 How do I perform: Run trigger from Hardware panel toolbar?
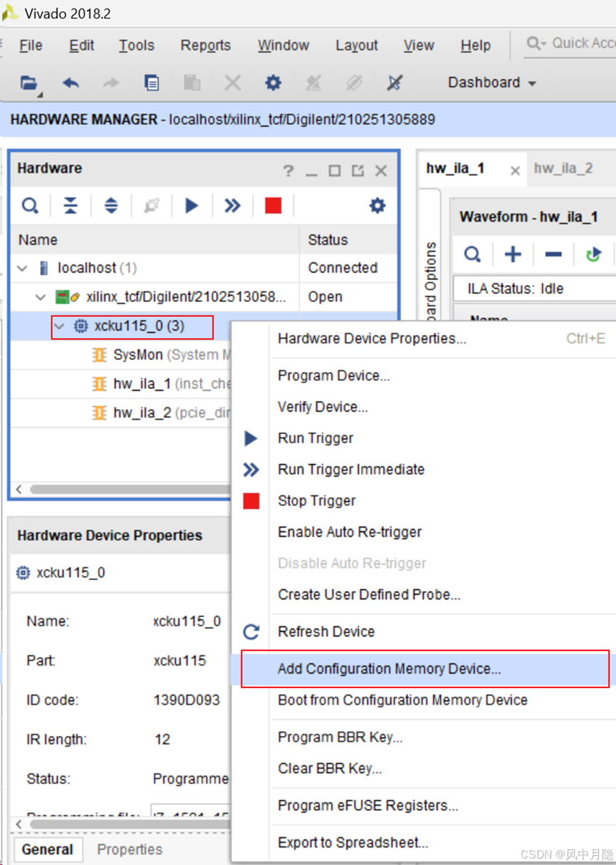(x=192, y=206)
